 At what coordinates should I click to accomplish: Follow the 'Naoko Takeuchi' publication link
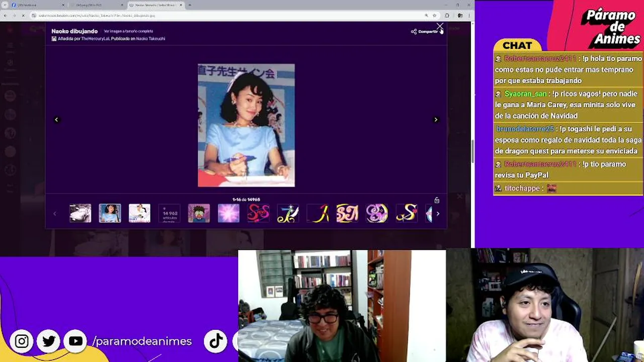(x=150, y=39)
